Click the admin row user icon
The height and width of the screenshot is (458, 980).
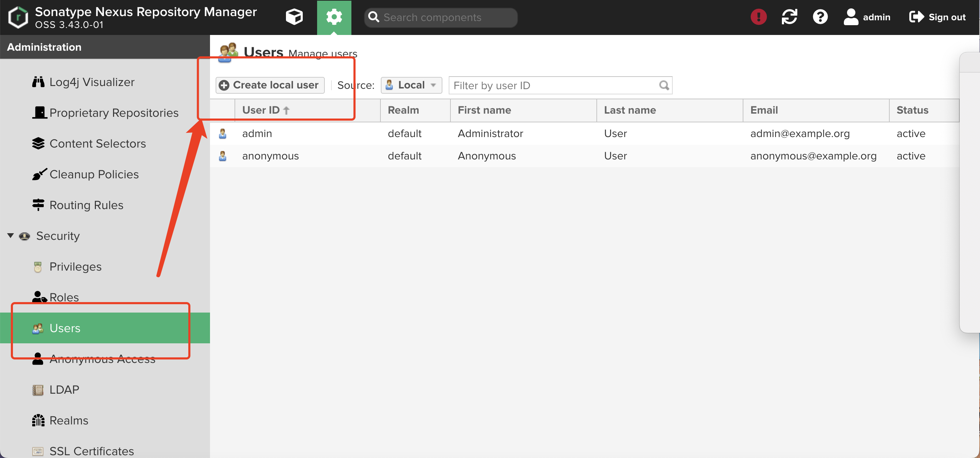[223, 134]
